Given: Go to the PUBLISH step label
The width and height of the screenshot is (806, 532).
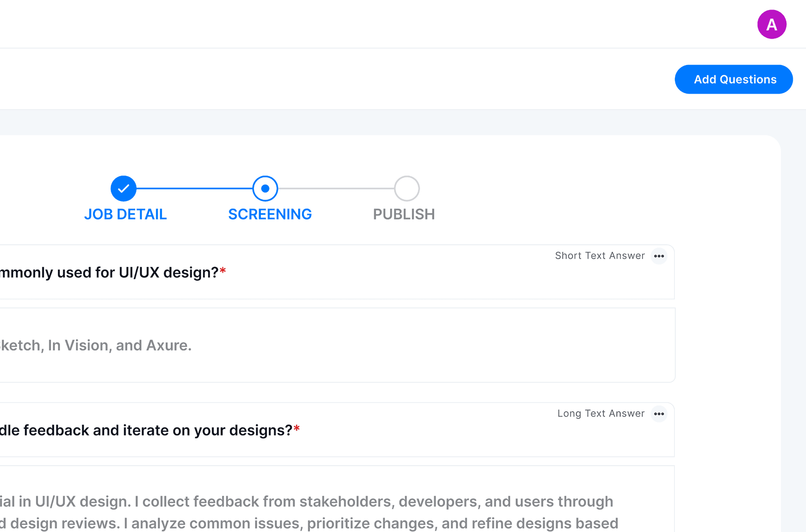Looking at the screenshot, I should point(404,214).
